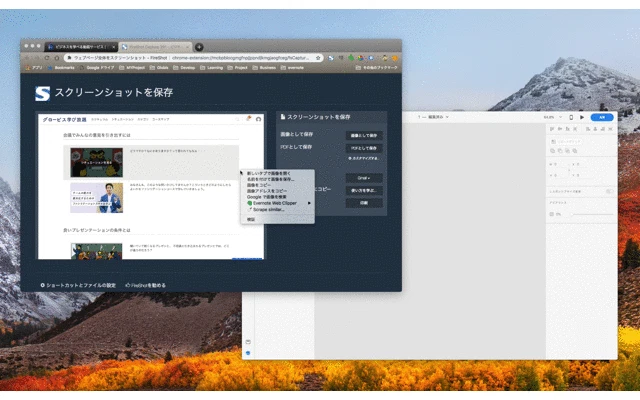
Task: Select 新しいタブで画像を開く from the context menu
Action: [278, 173]
